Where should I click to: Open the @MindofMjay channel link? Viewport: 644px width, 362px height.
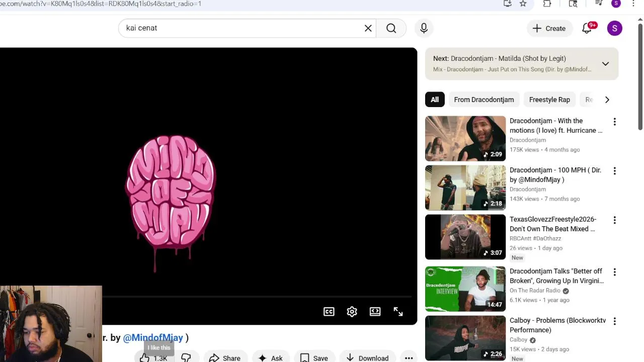tap(153, 338)
